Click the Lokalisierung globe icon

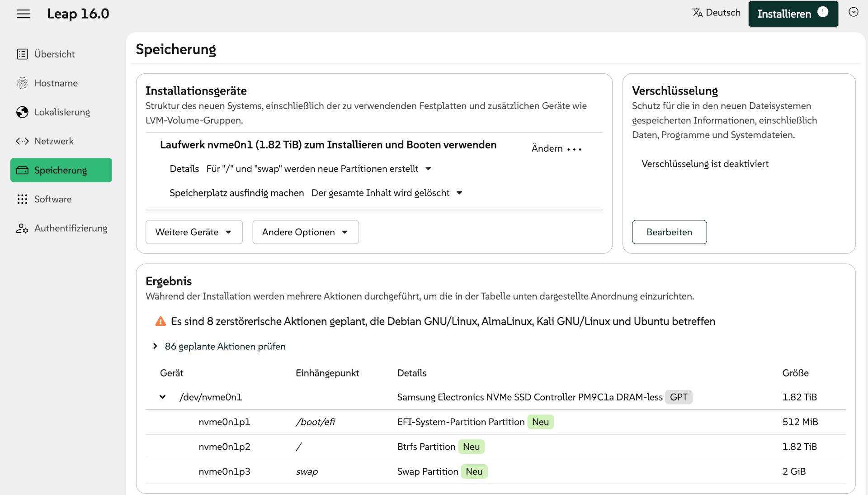pos(22,112)
